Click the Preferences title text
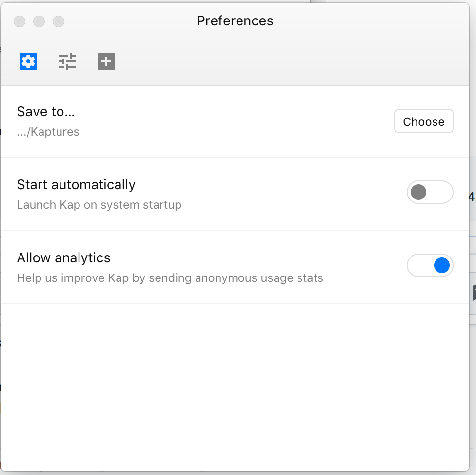Screen dimensions: 476x475 pos(235,21)
